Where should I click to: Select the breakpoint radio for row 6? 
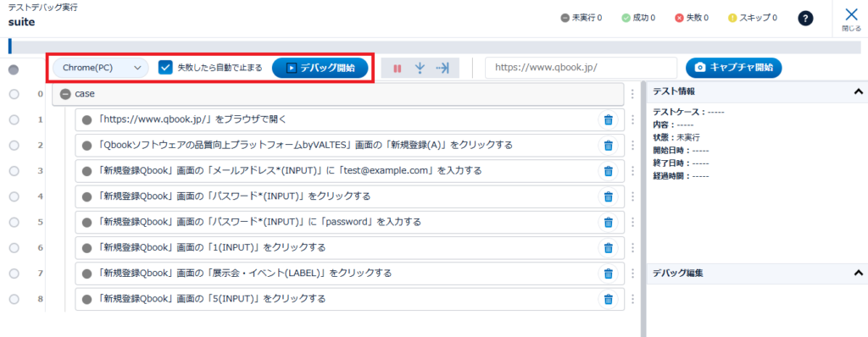(14, 247)
